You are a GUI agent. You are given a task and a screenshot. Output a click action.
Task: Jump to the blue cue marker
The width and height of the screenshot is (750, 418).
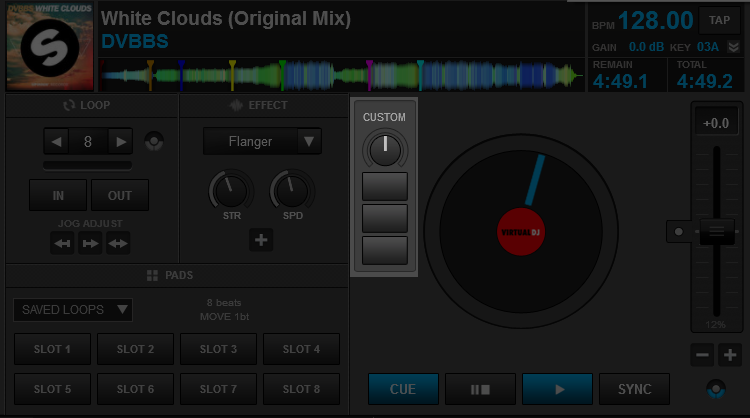(x=181, y=75)
